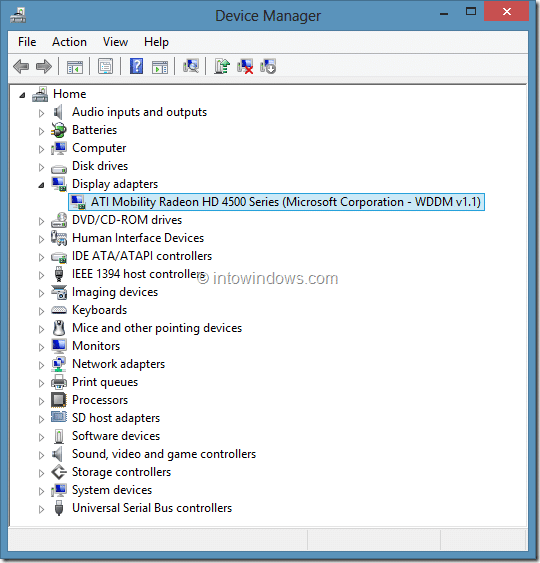Click the blue Help question-mark icon

click(136, 66)
